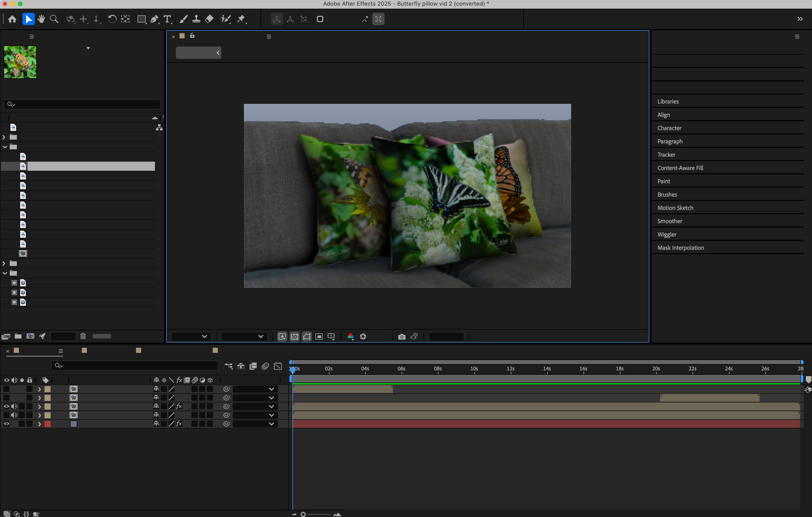Toggle visibility of third timeline layer
Screen dimensions: 812x517
[6, 406]
